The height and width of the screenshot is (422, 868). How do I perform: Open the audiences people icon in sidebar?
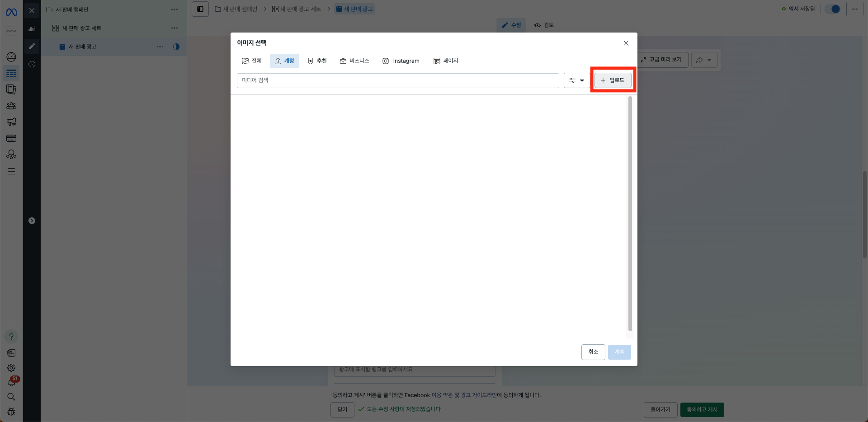click(x=11, y=106)
